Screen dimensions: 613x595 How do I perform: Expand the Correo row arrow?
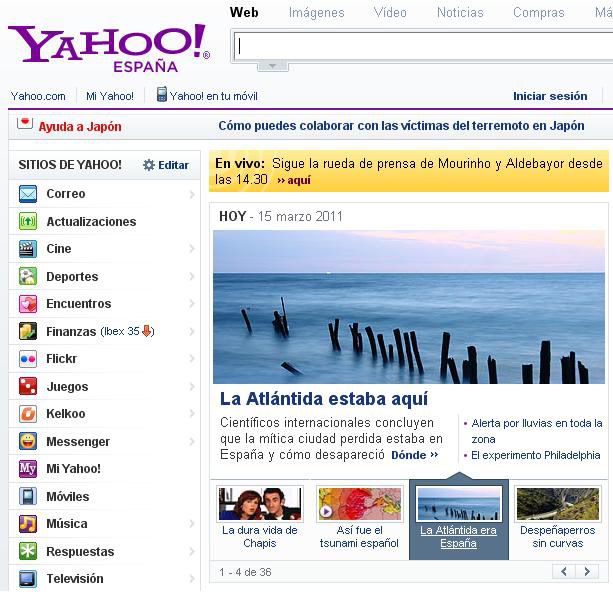192,194
